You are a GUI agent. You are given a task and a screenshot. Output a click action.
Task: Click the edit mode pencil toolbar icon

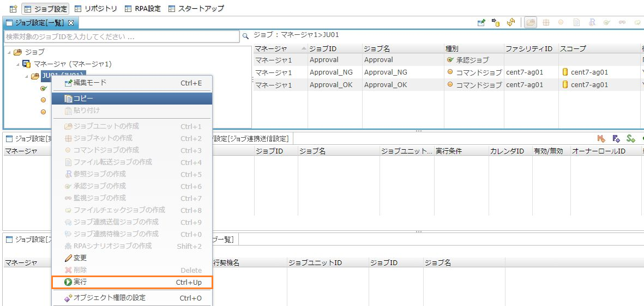pyautogui.click(x=482, y=22)
